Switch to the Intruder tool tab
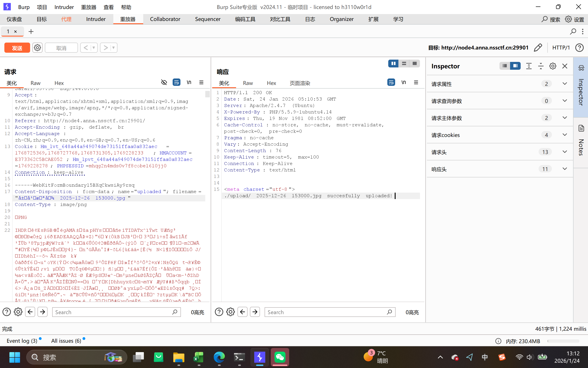 (96, 19)
